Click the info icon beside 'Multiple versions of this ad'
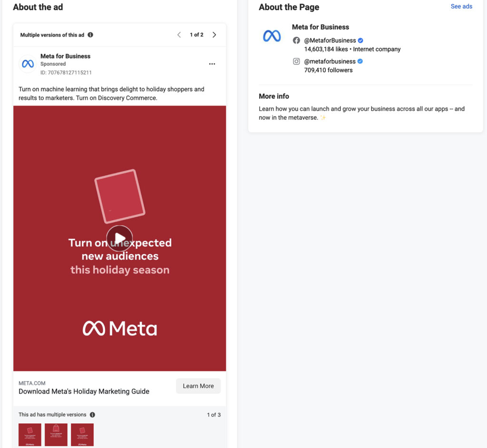This screenshot has height=448, width=487. 90,35
